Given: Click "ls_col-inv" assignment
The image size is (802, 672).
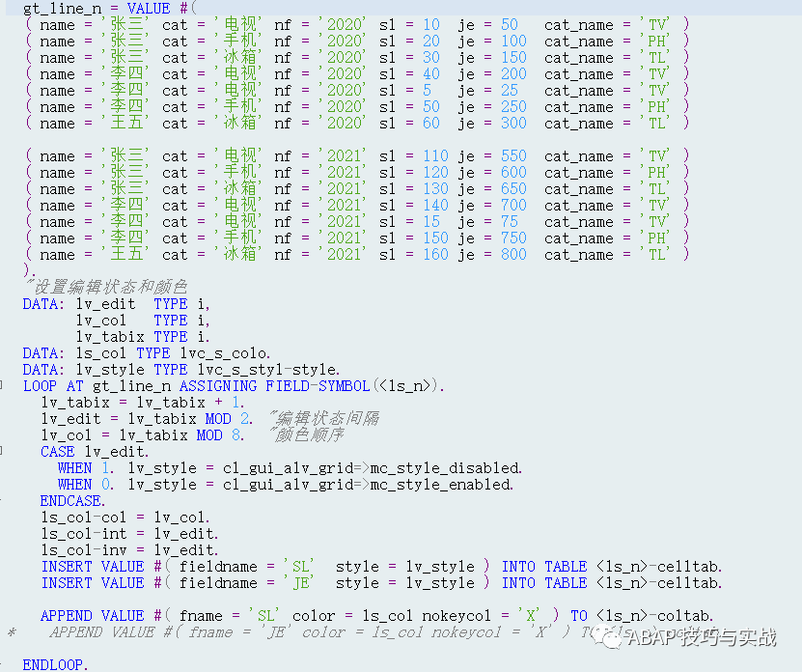Looking at the screenshot, I should tap(130, 550).
